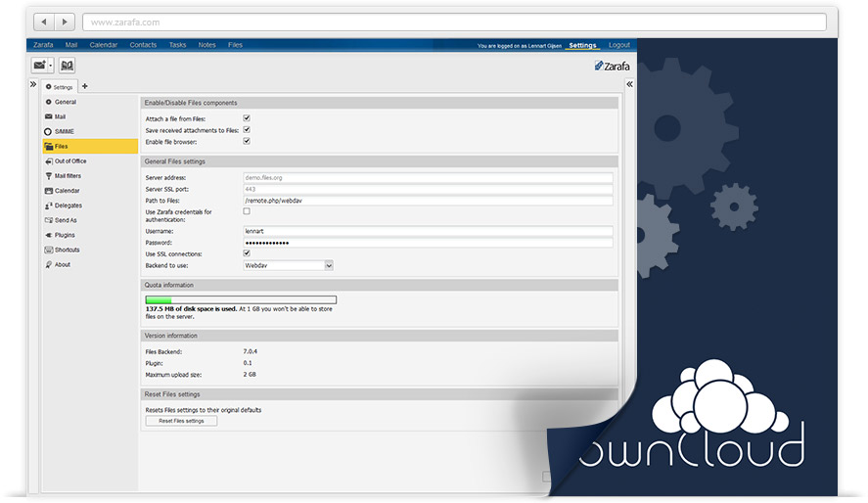Open Plugins settings category
868x503 pixels.
click(90, 235)
